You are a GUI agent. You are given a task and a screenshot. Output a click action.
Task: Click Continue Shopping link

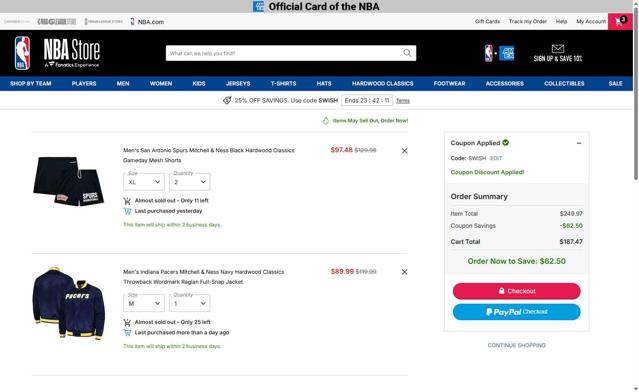point(516,345)
